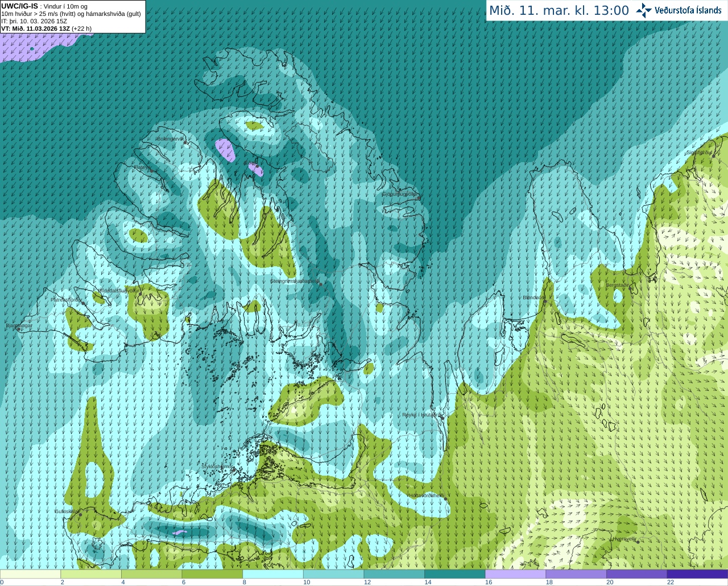Click the Steingrímsfjarðarheiði station marker dot
Viewport: 728px width, 586px height.
(x=320, y=284)
